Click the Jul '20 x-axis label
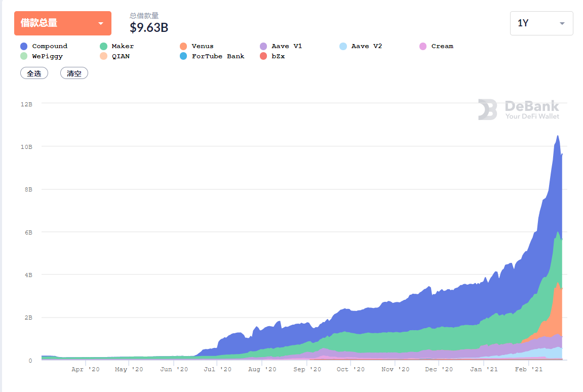 [217, 369]
